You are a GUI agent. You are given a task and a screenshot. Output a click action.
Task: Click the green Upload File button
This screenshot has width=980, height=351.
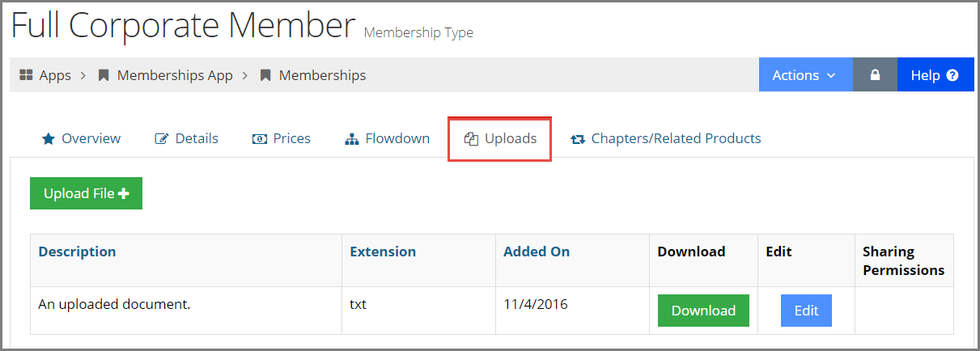pyautogui.click(x=86, y=193)
